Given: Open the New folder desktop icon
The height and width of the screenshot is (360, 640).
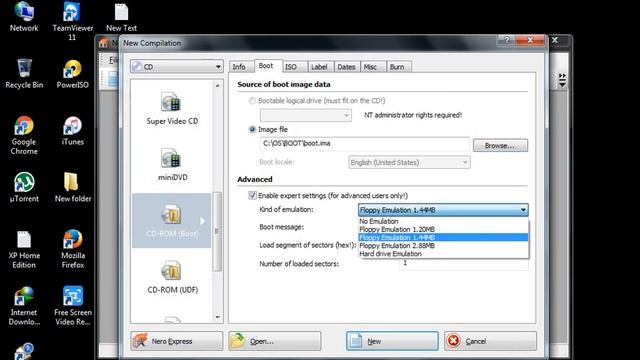Looking at the screenshot, I should [72, 187].
